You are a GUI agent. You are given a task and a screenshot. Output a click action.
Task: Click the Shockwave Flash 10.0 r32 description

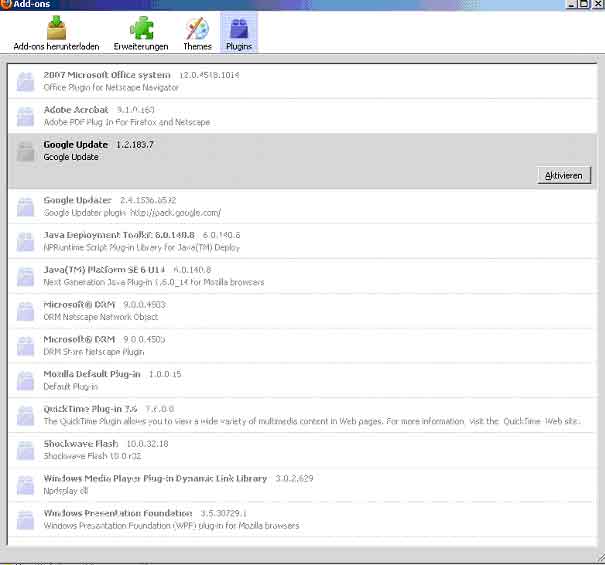click(92, 456)
